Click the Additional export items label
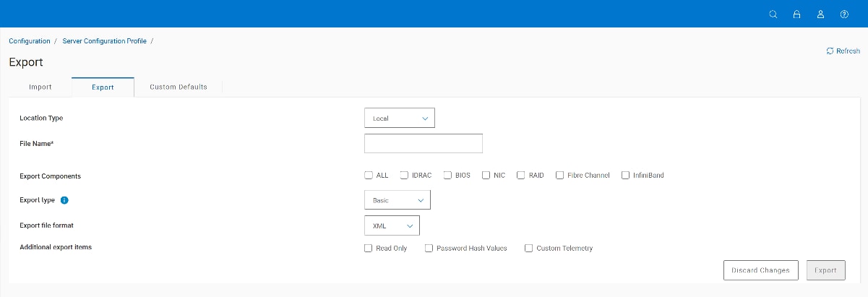The width and height of the screenshot is (868, 297). (x=56, y=247)
